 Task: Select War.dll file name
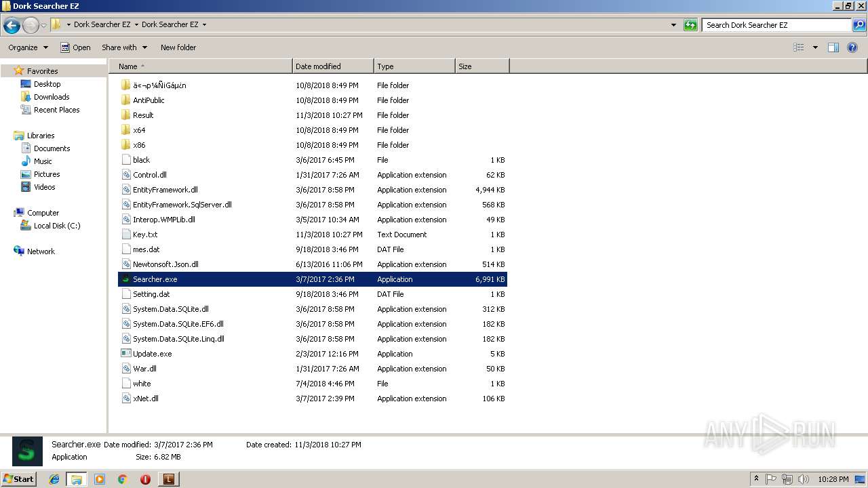(144, 369)
